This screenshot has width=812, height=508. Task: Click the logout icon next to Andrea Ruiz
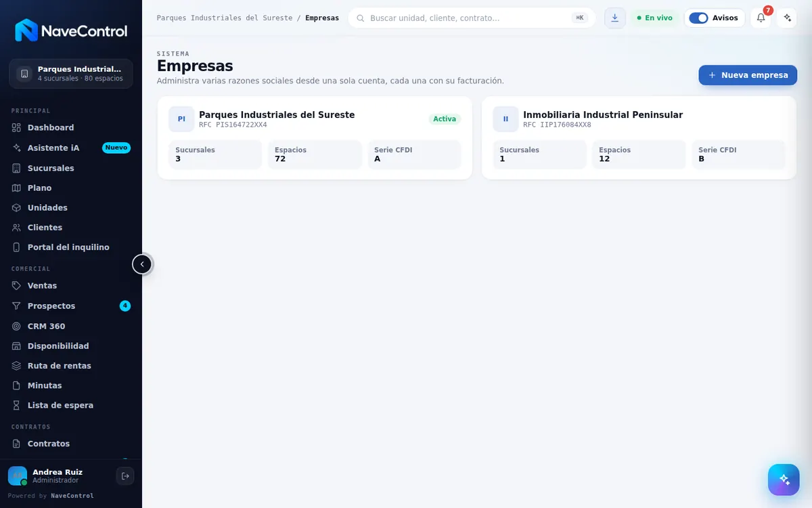[x=125, y=476]
